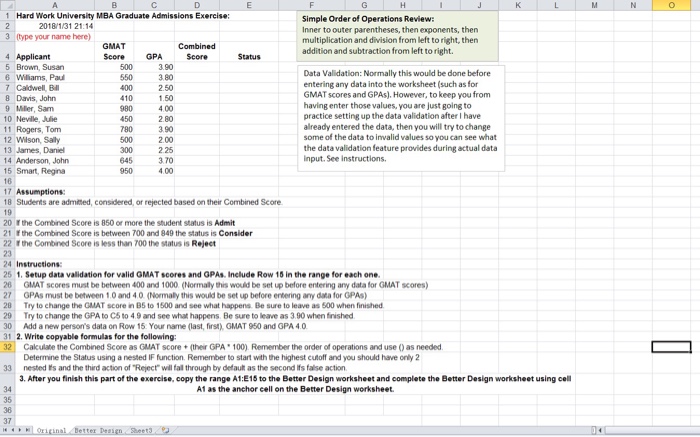Select Sam Miller's GMAT score 980
Image resolution: width=700 pixels, height=437 pixels.
114,108
